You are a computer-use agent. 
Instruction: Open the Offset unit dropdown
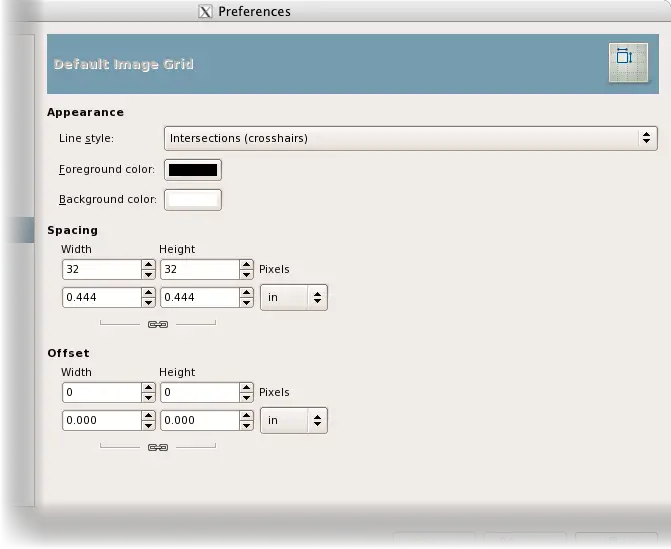(x=293, y=420)
